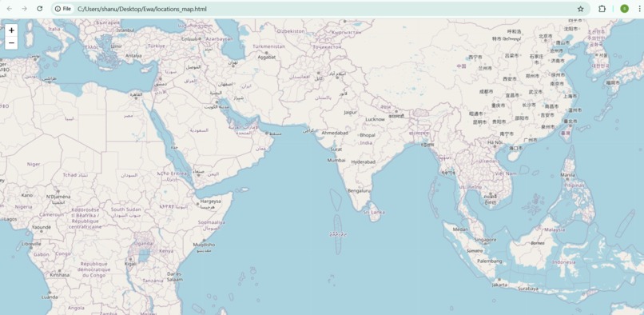Image resolution: width=644 pixels, height=315 pixels.
Task: Click the Türkiye country label
Action: [157, 46]
